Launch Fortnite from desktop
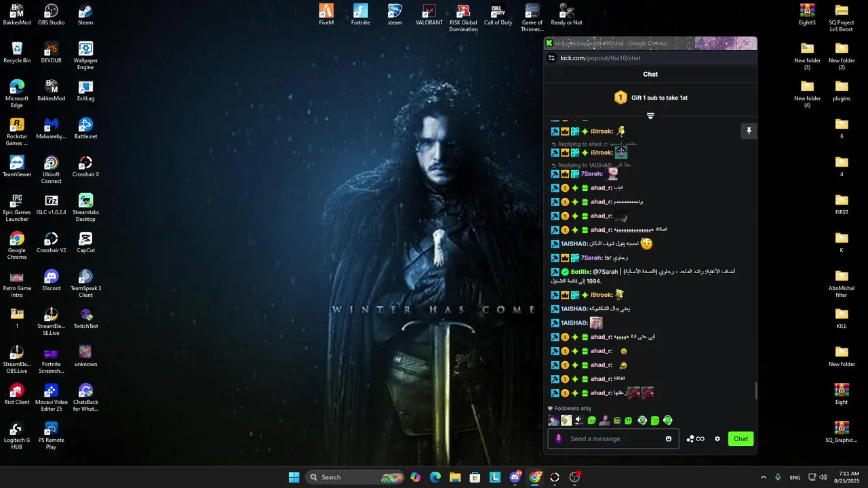 click(361, 14)
